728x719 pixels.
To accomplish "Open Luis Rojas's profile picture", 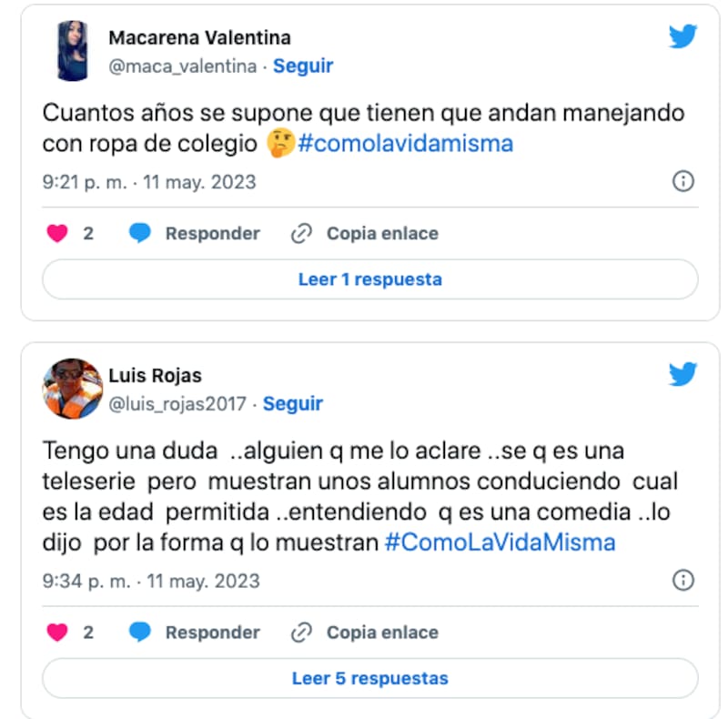I will tap(73, 389).
